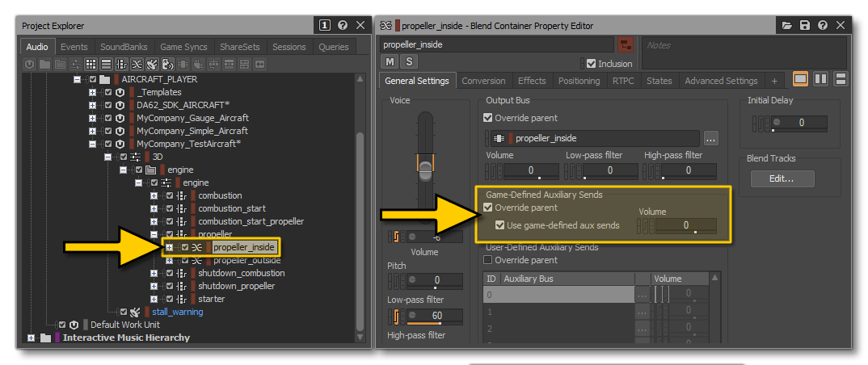Click the Solo (S) button

click(x=409, y=62)
